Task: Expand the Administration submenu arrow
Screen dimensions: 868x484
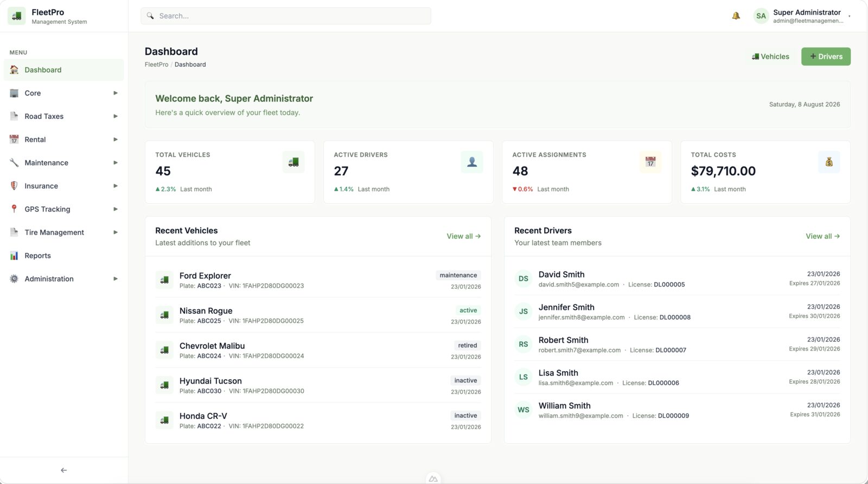Action: point(116,279)
